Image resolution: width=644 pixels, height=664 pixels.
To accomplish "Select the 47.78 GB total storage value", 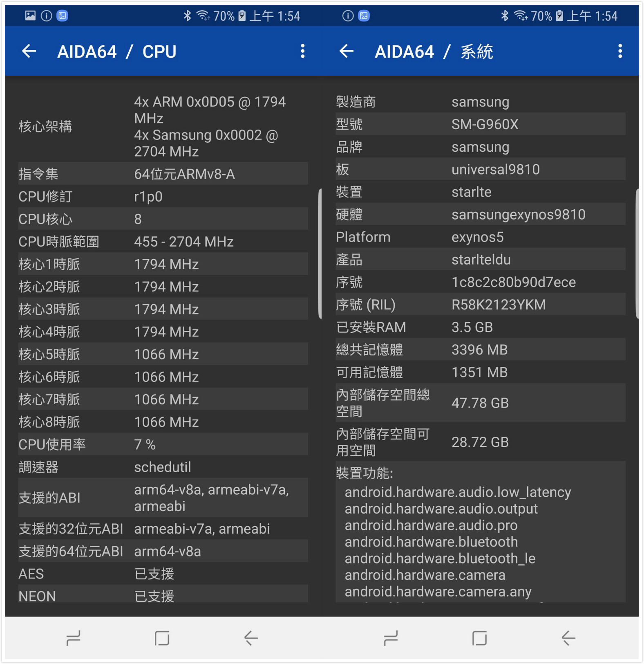I will 480,403.
